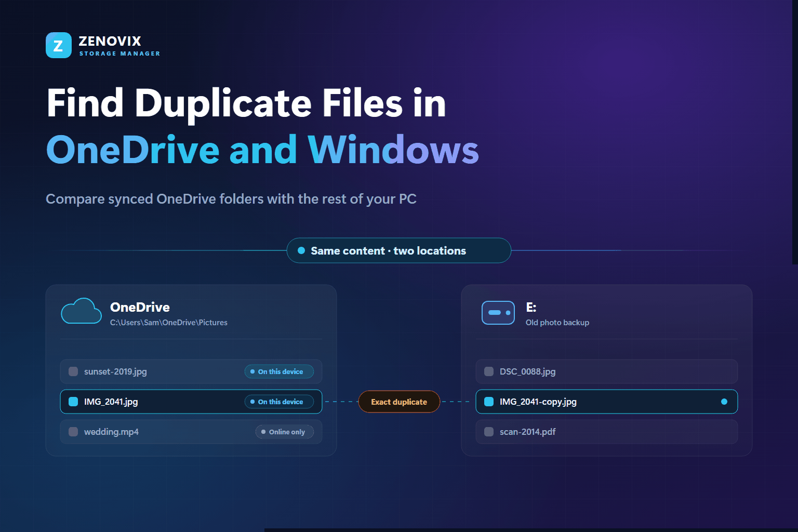Select the DSC_0088.jpg file name

pos(528,371)
